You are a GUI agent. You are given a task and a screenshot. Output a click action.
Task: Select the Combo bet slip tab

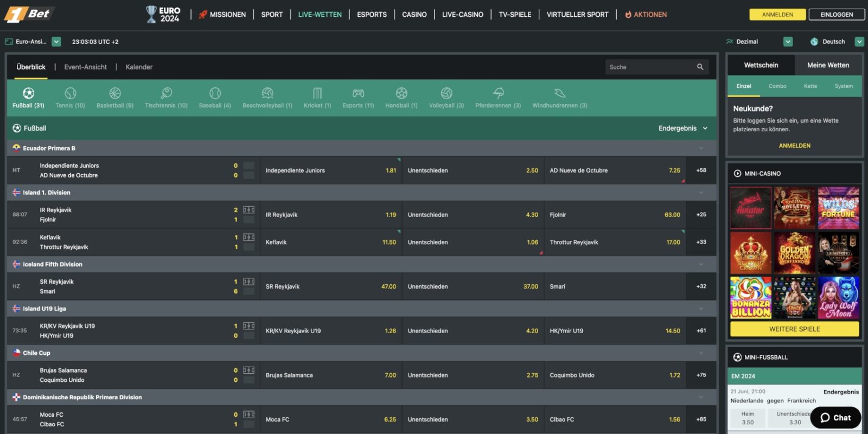[x=777, y=86]
